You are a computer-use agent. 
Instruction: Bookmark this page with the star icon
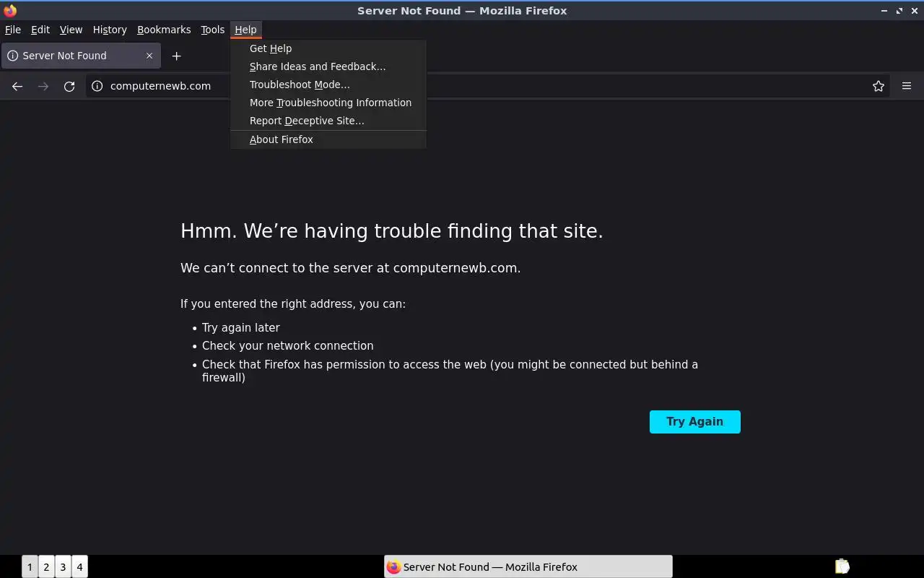879,86
